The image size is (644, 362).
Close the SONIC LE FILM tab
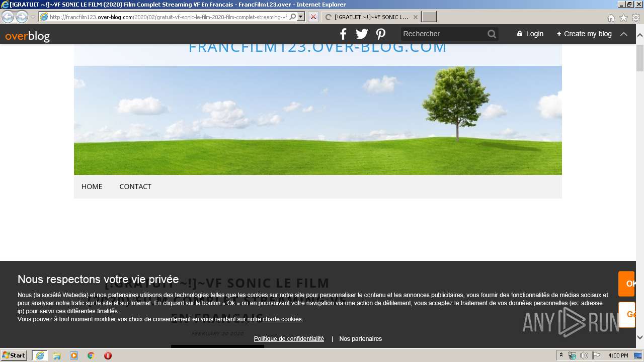pos(415,17)
